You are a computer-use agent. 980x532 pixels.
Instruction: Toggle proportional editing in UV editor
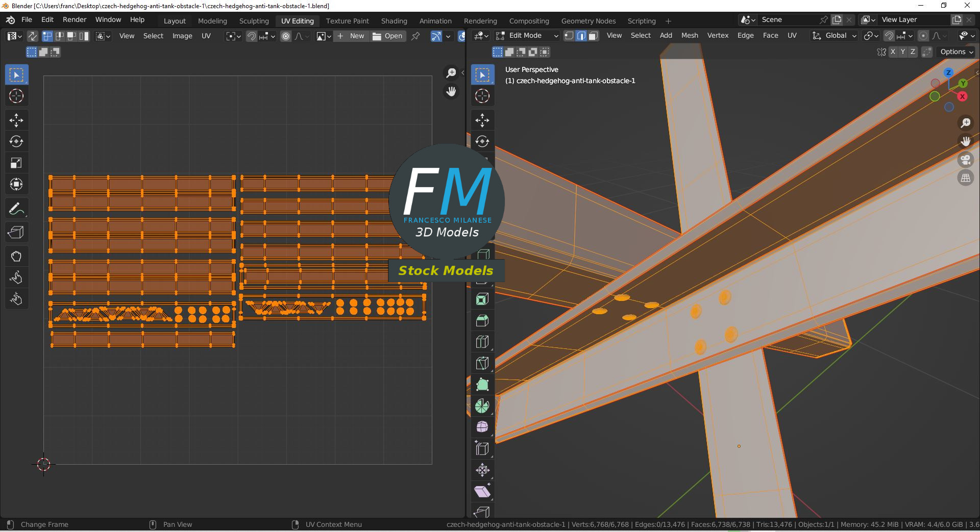click(286, 36)
